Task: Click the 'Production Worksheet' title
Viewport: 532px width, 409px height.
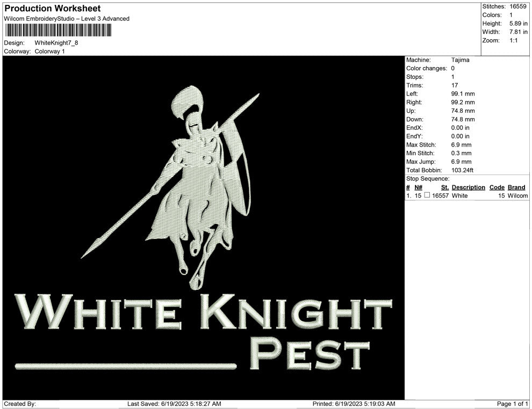Action: tap(53, 8)
